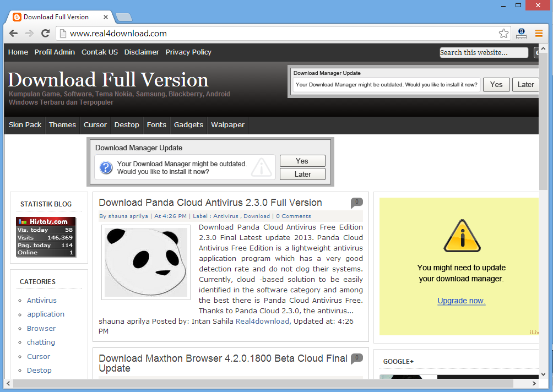
Task: Click Later in header Download Manager banner
Action: 525,85
